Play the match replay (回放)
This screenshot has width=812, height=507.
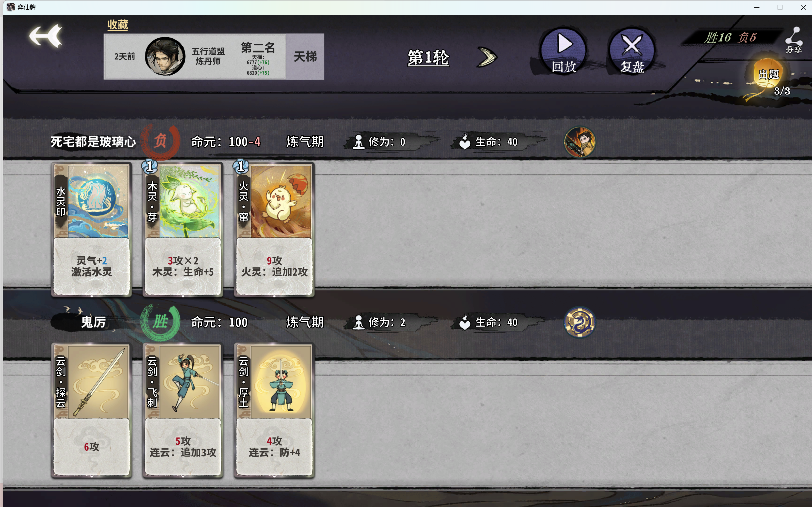[564, 51]
